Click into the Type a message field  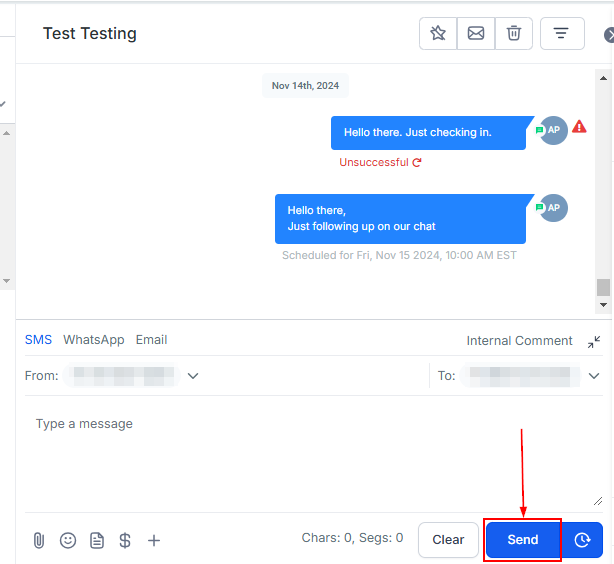(314, 454)
